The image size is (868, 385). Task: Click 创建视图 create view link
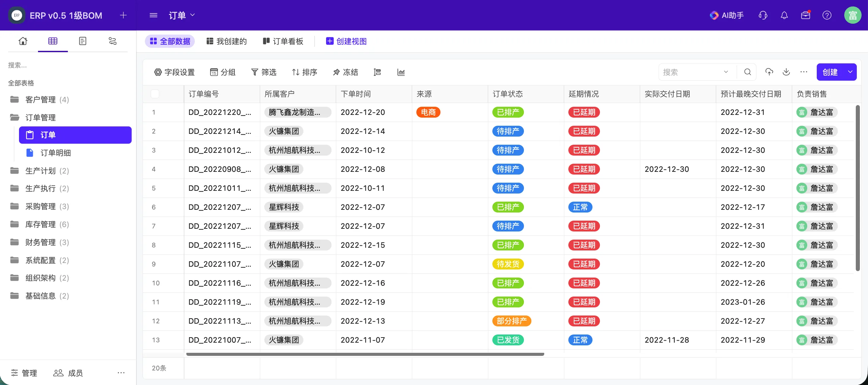pyautogui.click(x=346, y=41)
